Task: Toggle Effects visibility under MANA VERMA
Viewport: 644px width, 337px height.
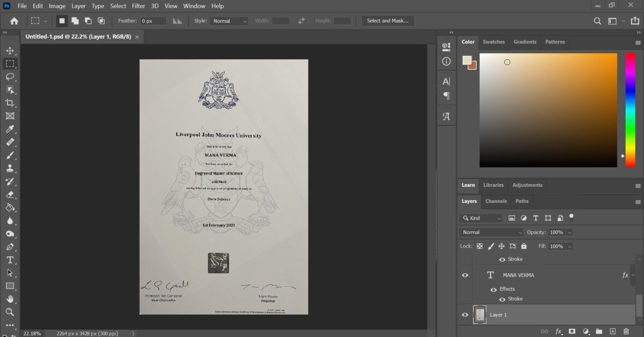Action: click(493, 290)
